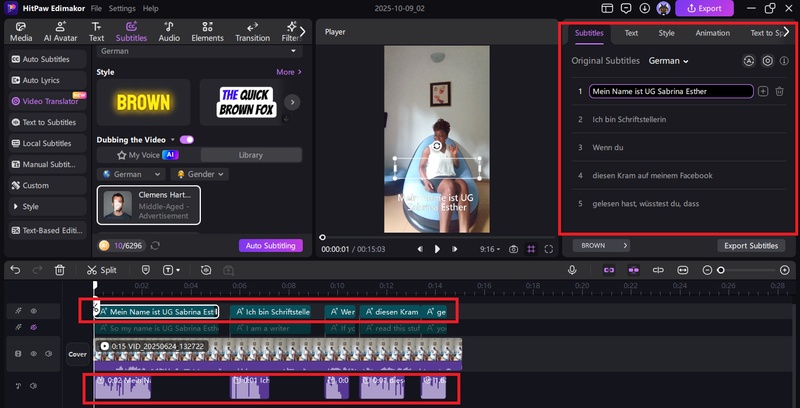The width and height of the screenshot is (800, 408).
Task: Toggle the Dubbing the Video switch
Action: point(186,139)
